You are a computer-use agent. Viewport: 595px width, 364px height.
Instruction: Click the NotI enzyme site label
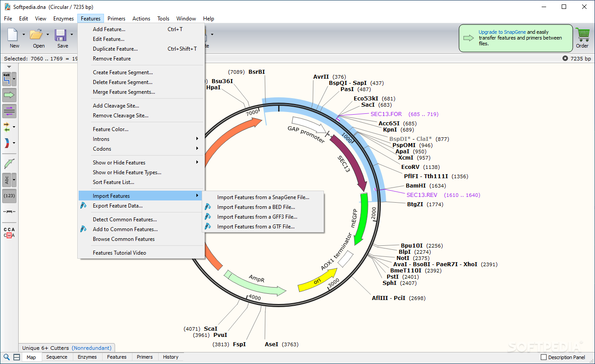click(403, 258)
